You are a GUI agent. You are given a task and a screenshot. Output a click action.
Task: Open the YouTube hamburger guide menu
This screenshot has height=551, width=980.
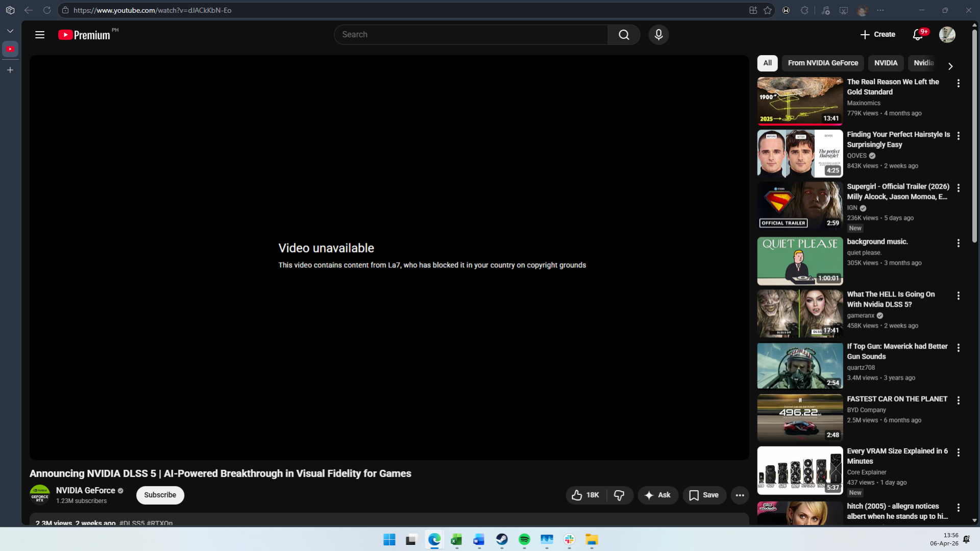(x=40, y=35)
